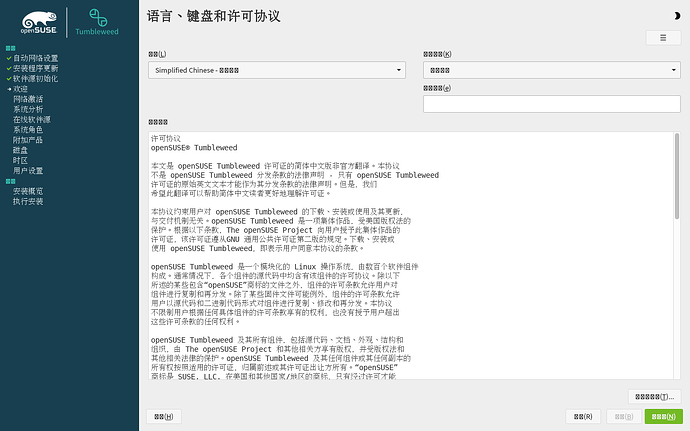Click 'openSUSE® Tumbleweed' license title line

click(x=194, y=147)
